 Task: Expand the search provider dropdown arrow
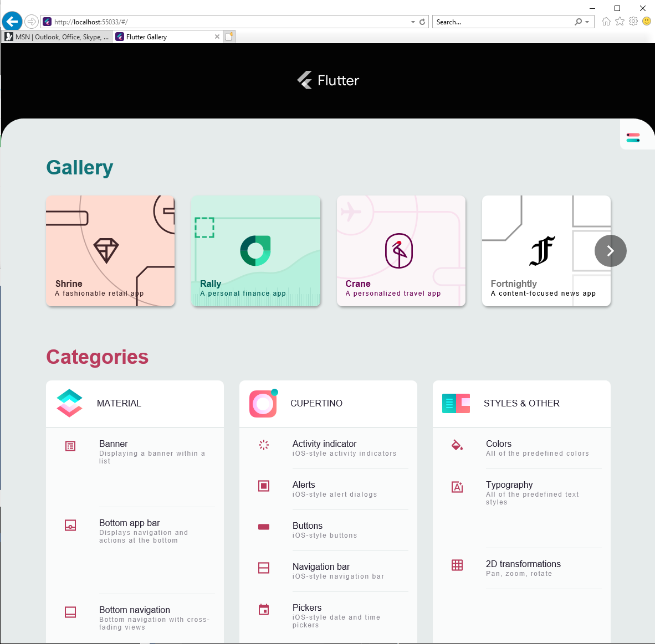coord(587,22)
